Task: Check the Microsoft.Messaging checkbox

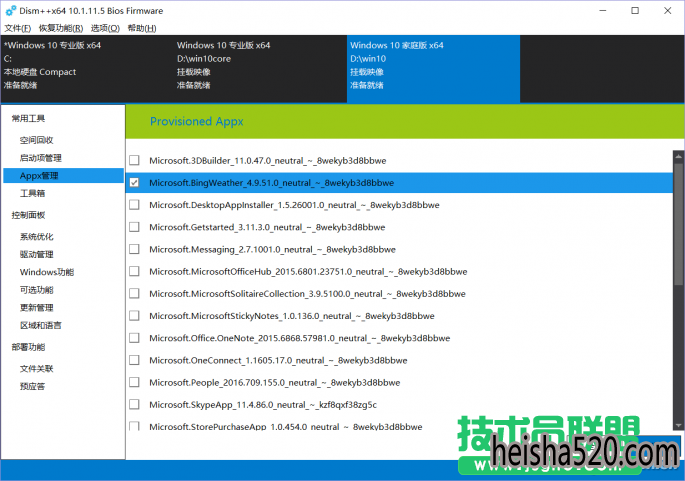Action: click(x=135, y=249)
